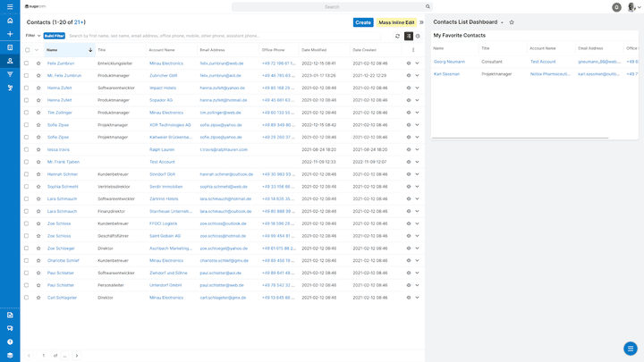The width and height of the screenshot is (644, 362).
Task: Check the Charlotte Schlief row
Action: tap(26, 261)
